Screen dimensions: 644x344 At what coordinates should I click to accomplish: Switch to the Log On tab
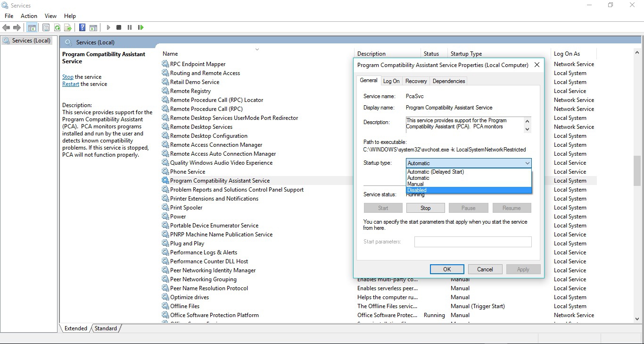click(391, 81)
